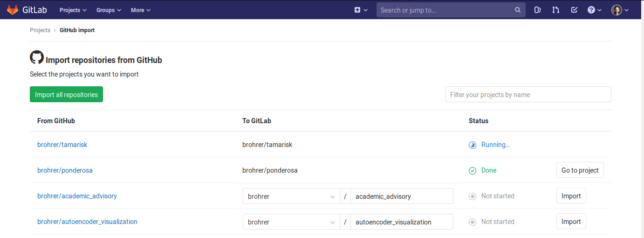Image resolution: width=644 pixels, height=238 pixels.
Task: Expand the Groups menu
Action: pos(109,10)
